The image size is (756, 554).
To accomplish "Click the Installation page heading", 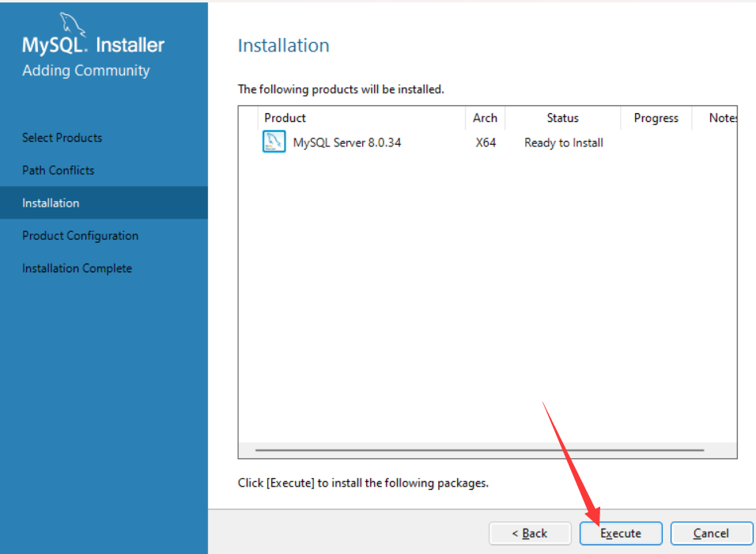I will [x=283, y=45].
